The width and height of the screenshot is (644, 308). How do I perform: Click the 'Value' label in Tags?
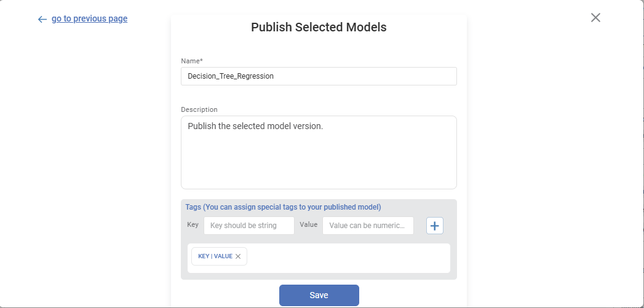click(309, 225)
